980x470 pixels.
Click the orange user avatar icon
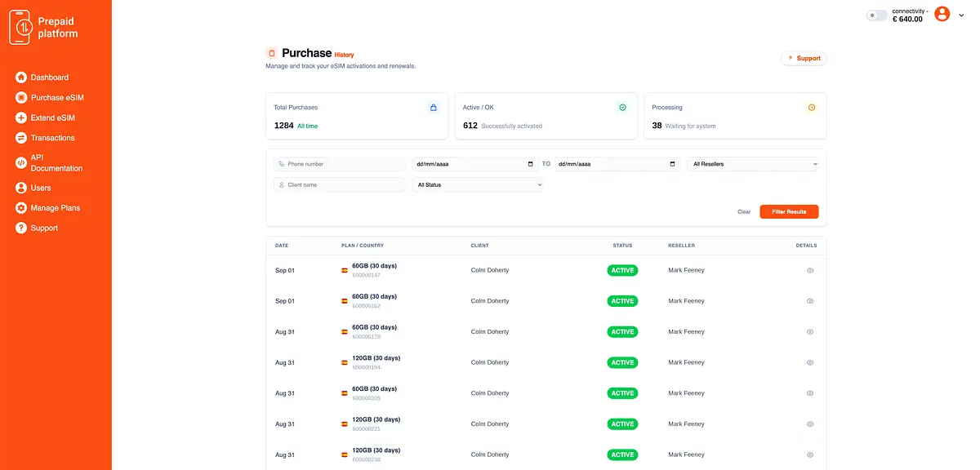coord(942,14)
